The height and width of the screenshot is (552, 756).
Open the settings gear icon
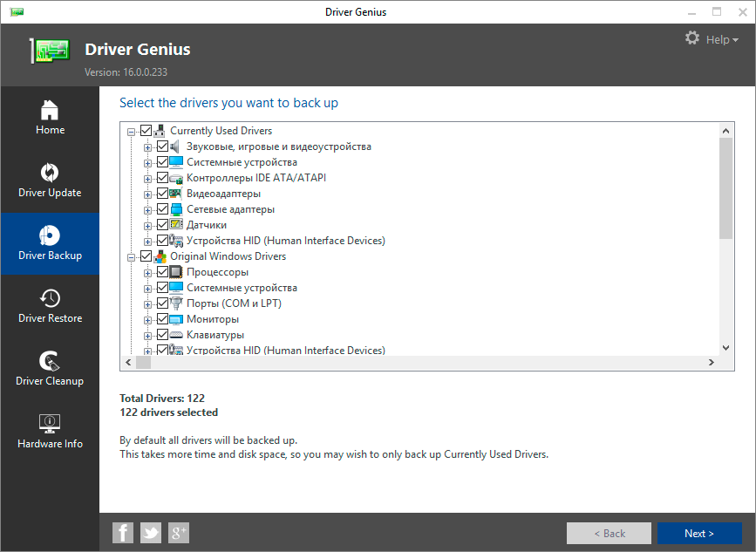692,38
